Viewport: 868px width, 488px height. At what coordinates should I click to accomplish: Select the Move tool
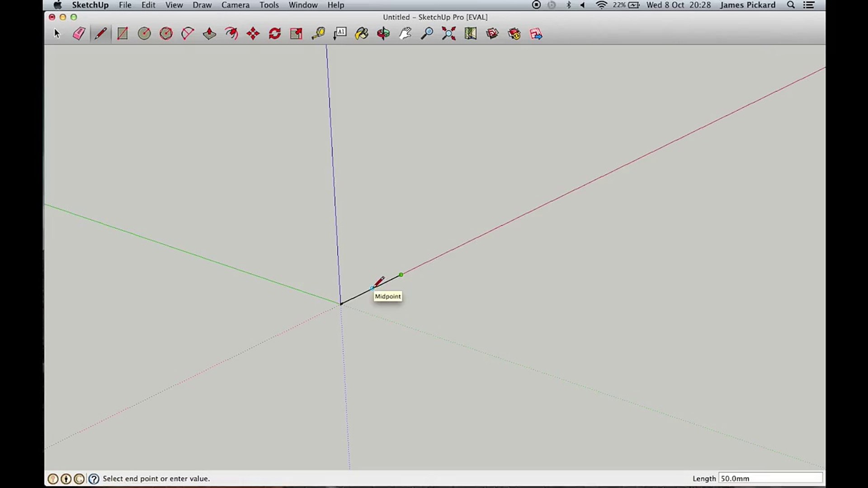(253, 34)
